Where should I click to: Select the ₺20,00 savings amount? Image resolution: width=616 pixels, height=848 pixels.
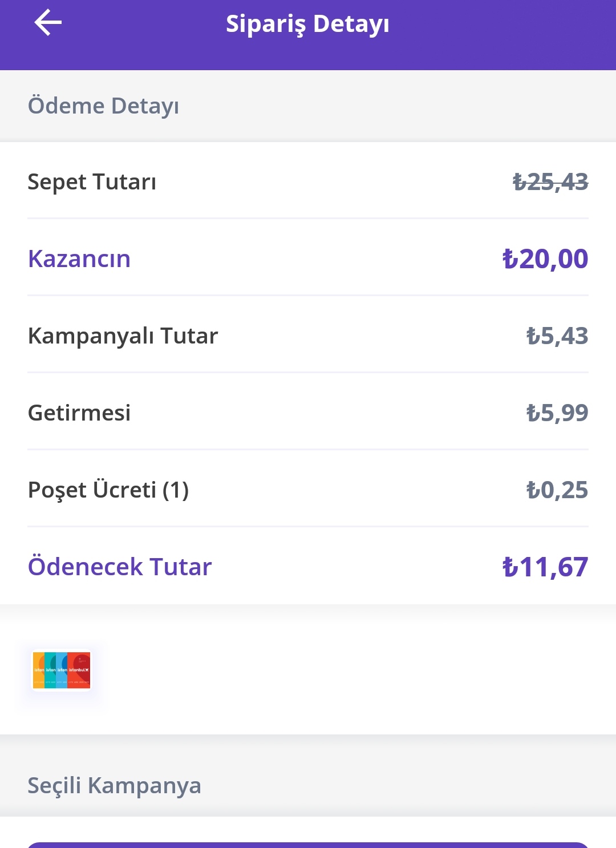545,259
